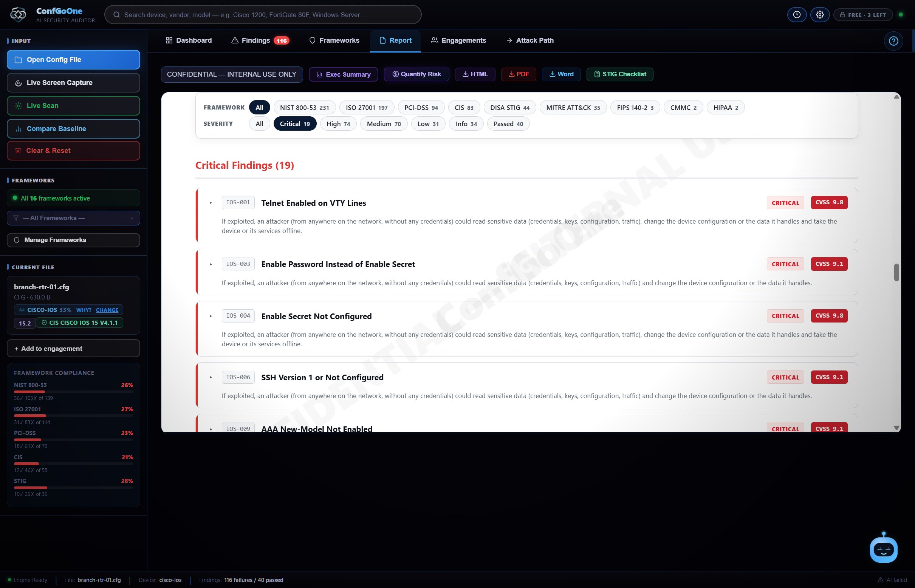The width and height of the screenshot is (915, 588).
Task: Click the download icon on Word export
Action: pos(552,74)
